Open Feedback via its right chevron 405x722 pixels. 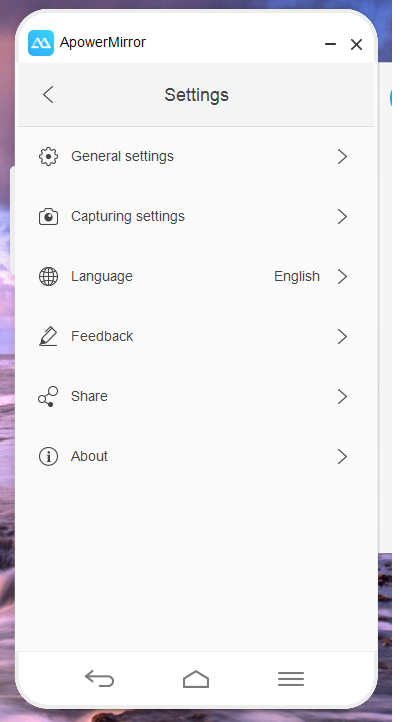[x=342, y=337]
